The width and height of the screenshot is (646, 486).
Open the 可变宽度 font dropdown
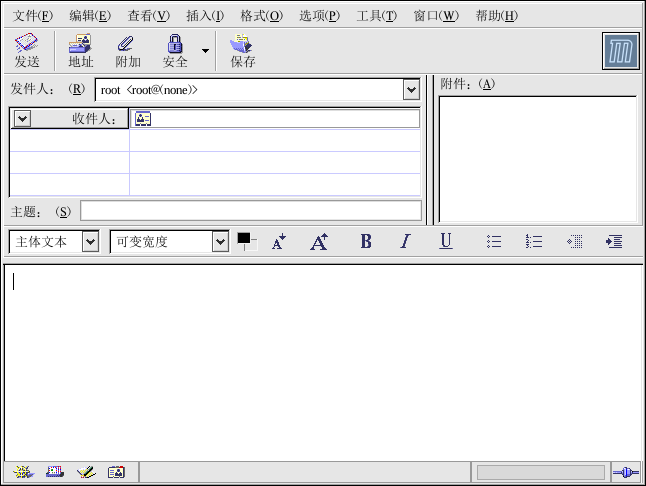tap(221, 242)
